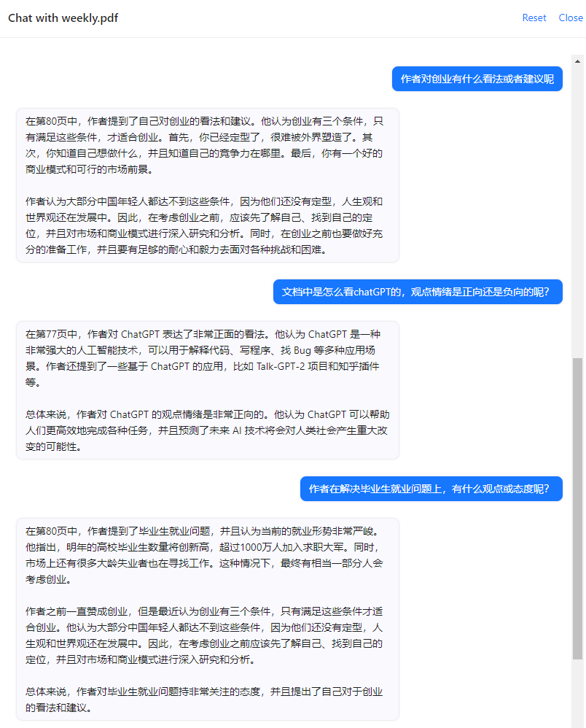Screen dimensions: 586x728
Task: Click the text '找 Bug 等多种应用场' in the reply
Action: click(x=327, y=351)
